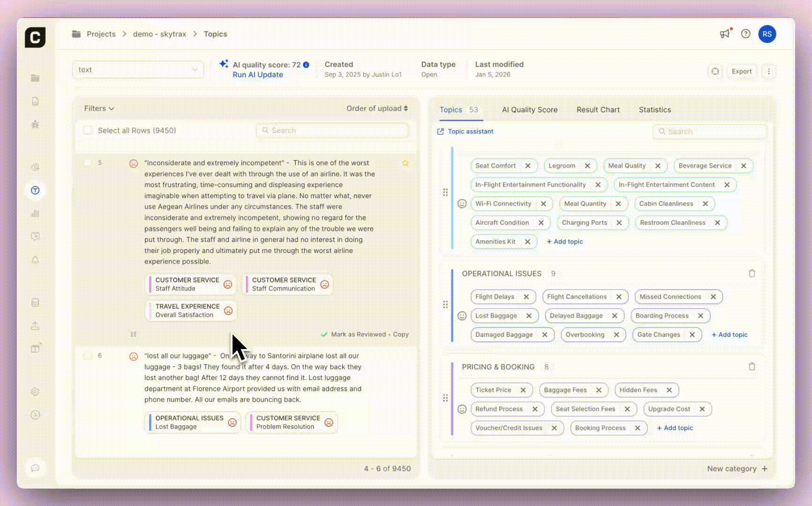
Task: Delete the Operational Issues category
Action: coord(752,274)
